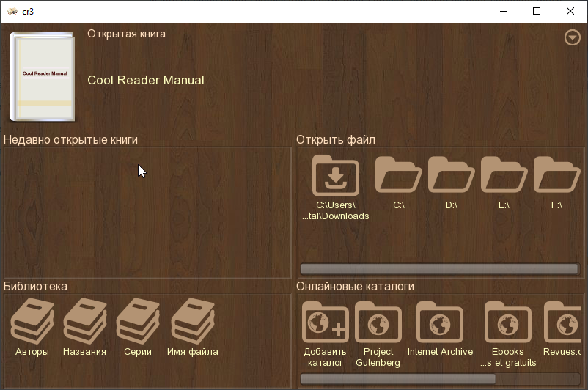Open Project Gutenberg catalog
588x390 pixels.
click(378, 322)
